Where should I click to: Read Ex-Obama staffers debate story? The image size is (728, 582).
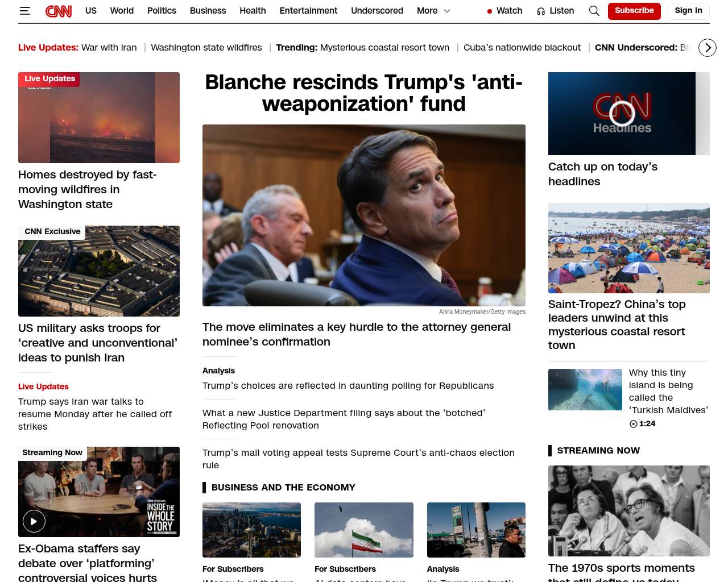click(x=88, y=563)
